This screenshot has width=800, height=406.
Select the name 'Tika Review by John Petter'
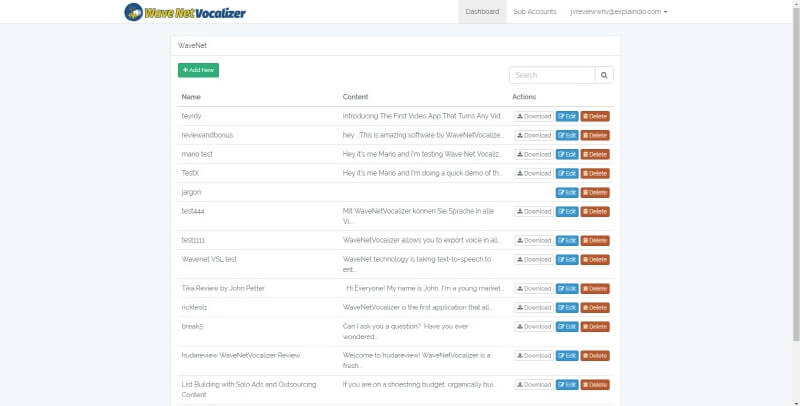coord(223,288)
